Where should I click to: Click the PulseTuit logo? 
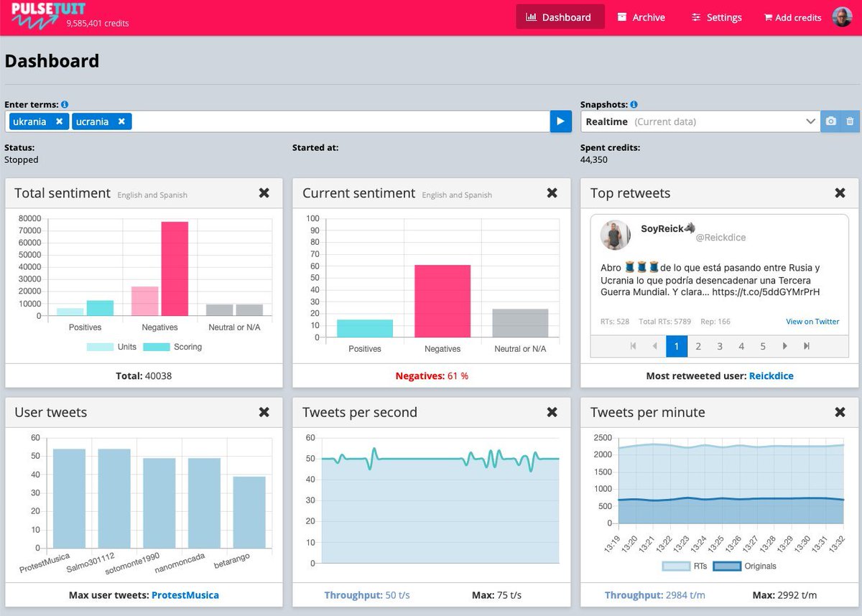pos(48,14)
